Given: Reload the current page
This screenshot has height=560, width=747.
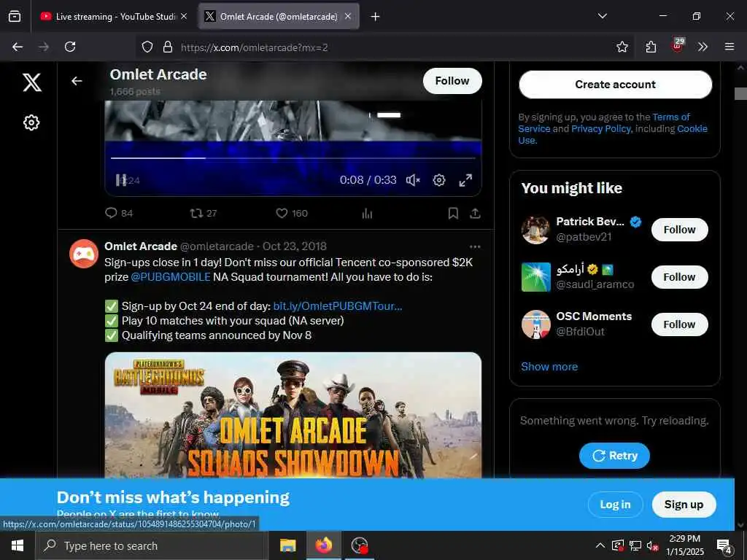Looking at the screenshot, I should [x=70, y=47].
